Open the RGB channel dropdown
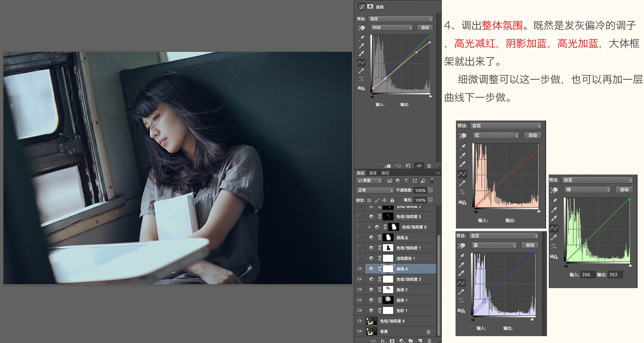Screen dimensions: 644x343 [x=392, y=27]
